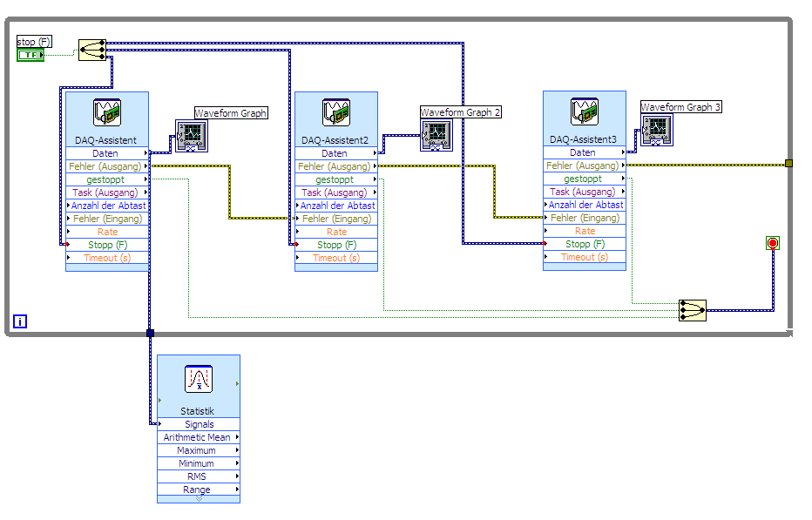Click the error tunnel on loop right border
812x520 pixels.
click(x=788, y=164)
